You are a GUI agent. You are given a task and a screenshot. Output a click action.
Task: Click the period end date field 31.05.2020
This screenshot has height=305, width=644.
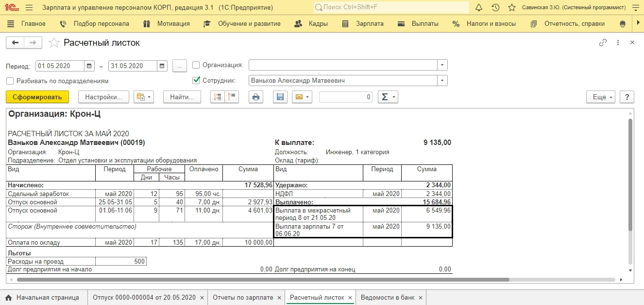click(133, 66)
